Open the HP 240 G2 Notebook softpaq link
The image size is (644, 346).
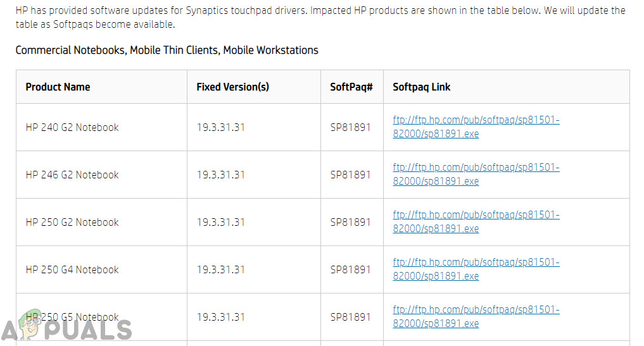(x=476, y=127)
